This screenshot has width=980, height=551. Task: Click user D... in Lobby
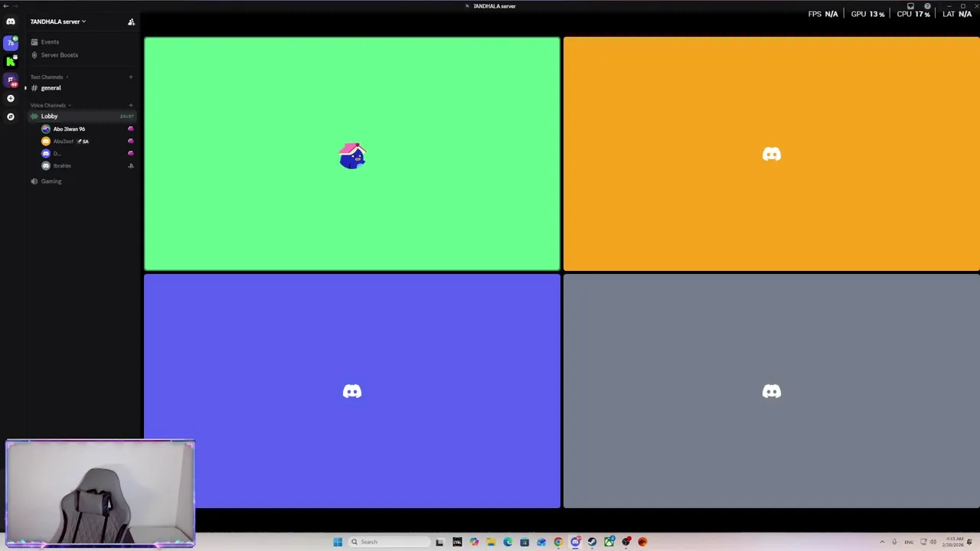pos(57,153)
